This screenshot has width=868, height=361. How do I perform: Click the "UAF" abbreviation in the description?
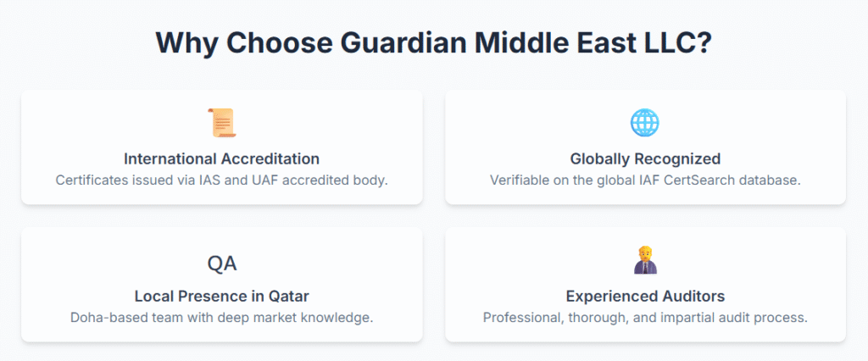[278, 180]
